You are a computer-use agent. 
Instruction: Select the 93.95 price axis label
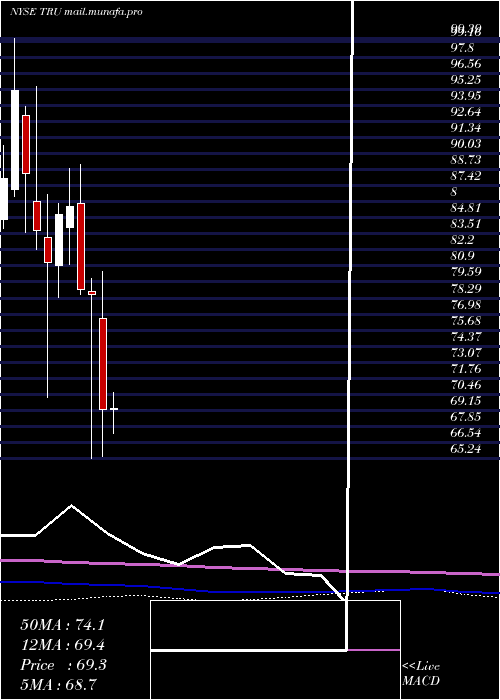(466, 96)
